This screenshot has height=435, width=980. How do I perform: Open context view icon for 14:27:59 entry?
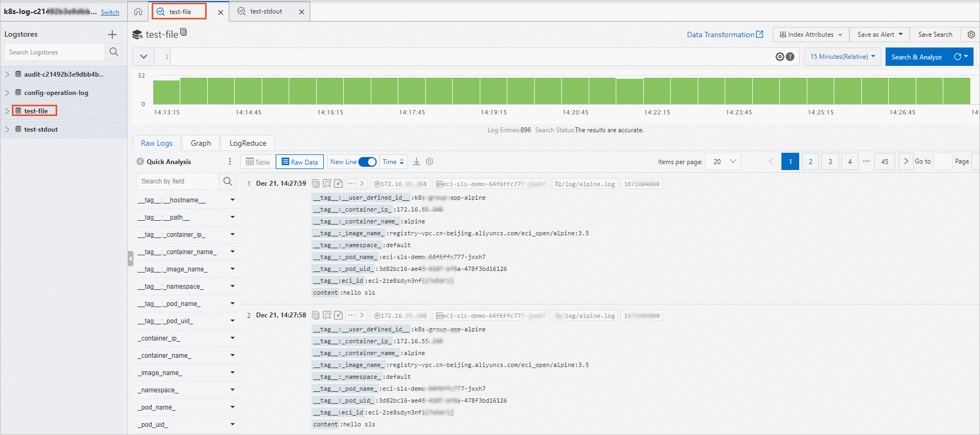327,183
